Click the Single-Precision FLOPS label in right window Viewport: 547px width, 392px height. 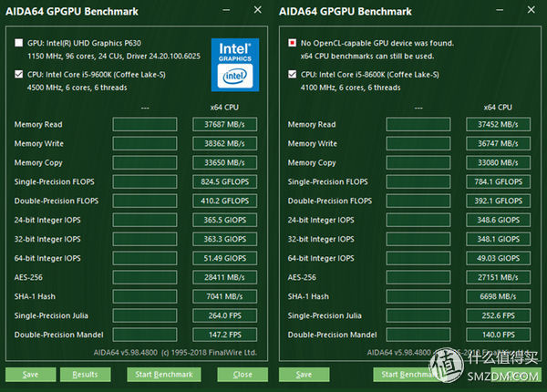pos(328,182)
